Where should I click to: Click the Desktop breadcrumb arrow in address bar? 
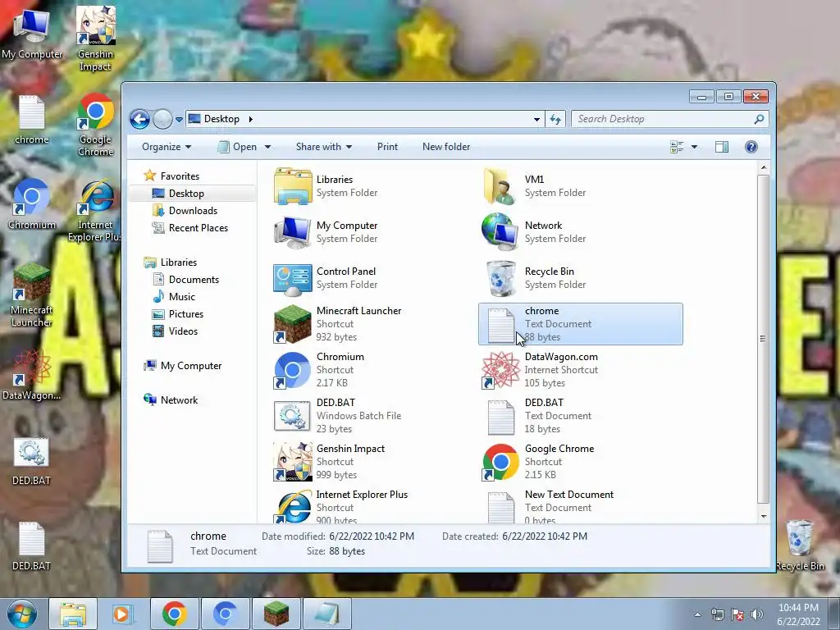[250, 119]
